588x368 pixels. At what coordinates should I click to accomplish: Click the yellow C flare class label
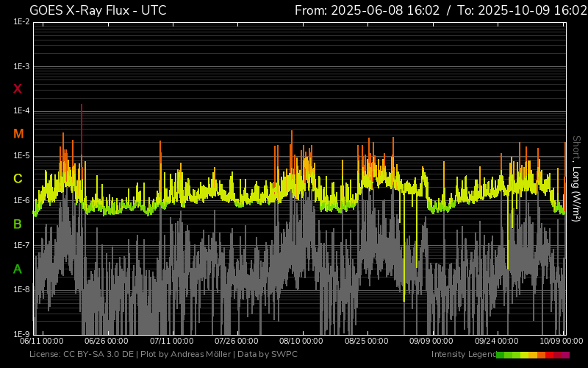tap(18, 179)
